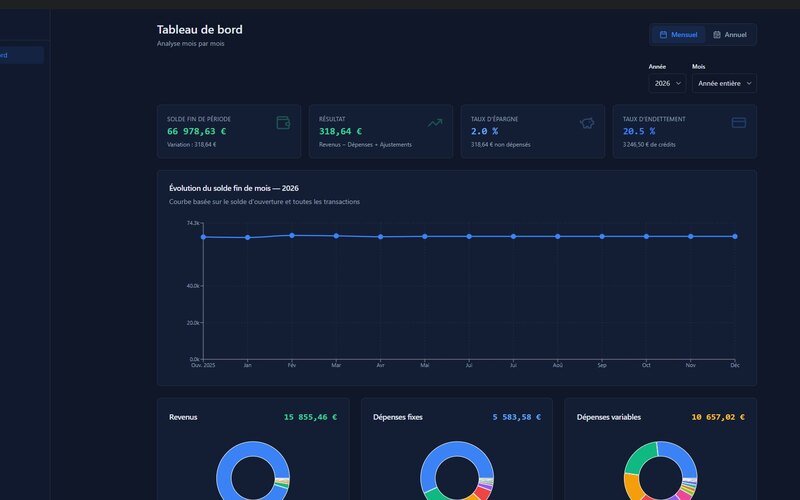Click the trending-up icon on the Résultat card
Viewport: 800px width, 500px height.
click(435, 123)
